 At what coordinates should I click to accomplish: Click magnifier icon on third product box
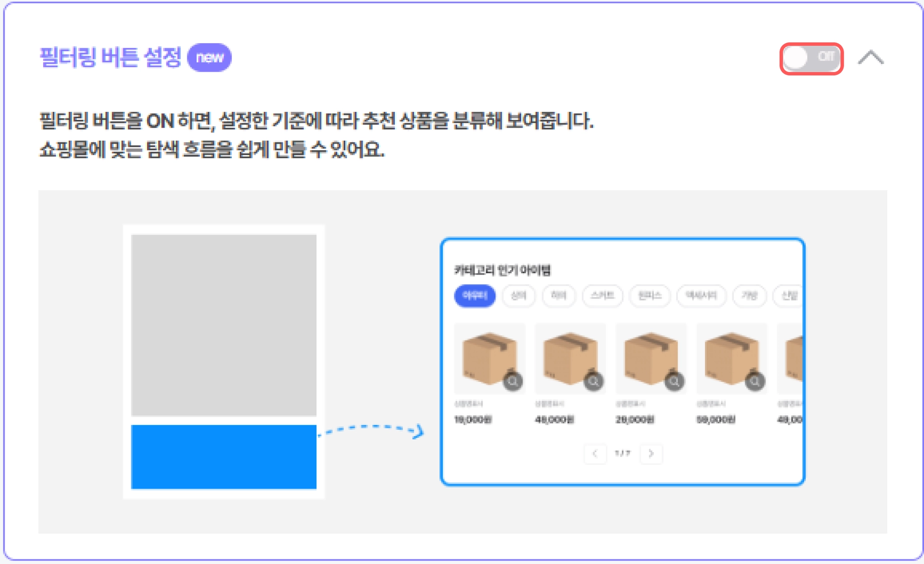[x=674, y=381]
